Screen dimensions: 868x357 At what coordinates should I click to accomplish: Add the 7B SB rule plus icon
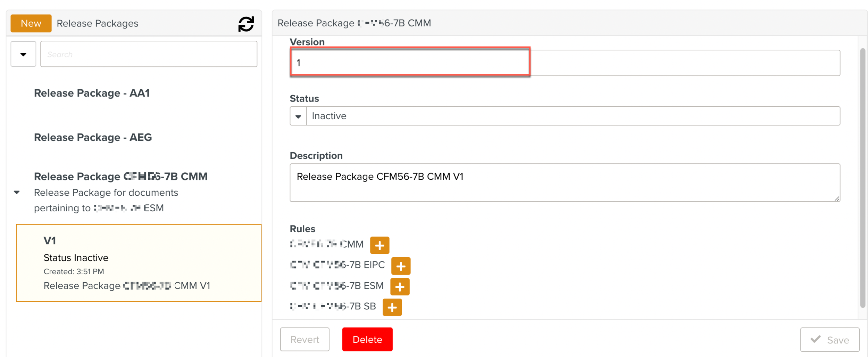click(x=392, y=307)
